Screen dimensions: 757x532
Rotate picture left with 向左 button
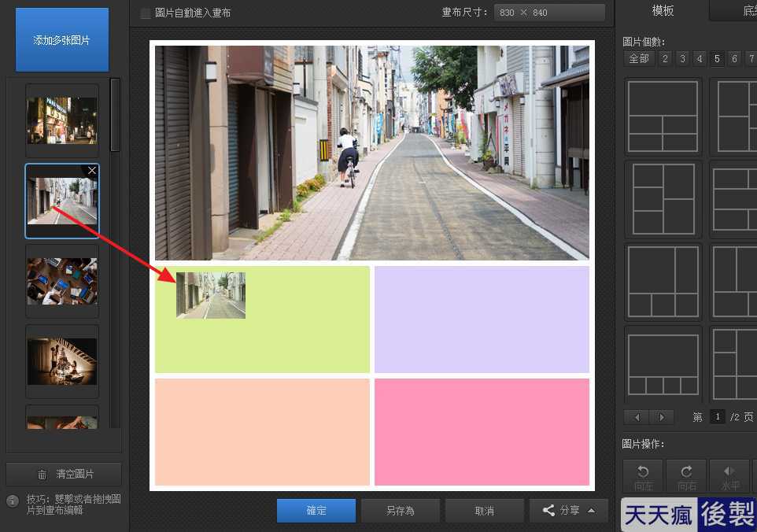[643, 476]
